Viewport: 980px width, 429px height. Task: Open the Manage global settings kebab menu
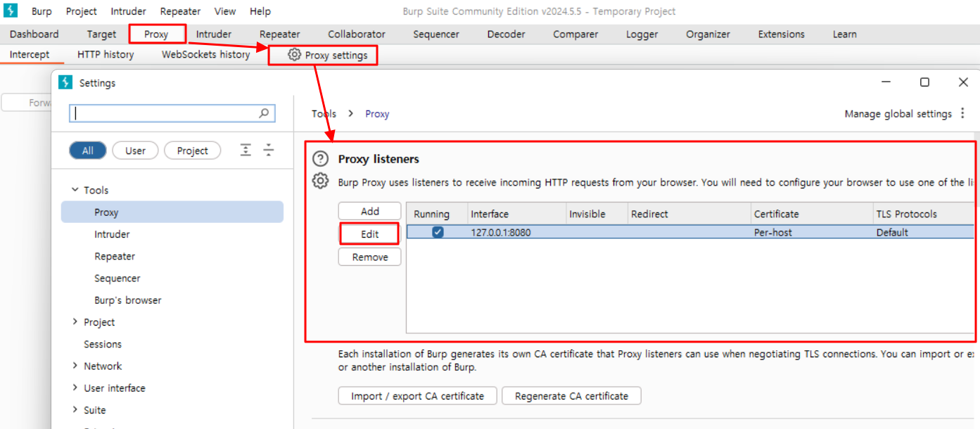962,114
